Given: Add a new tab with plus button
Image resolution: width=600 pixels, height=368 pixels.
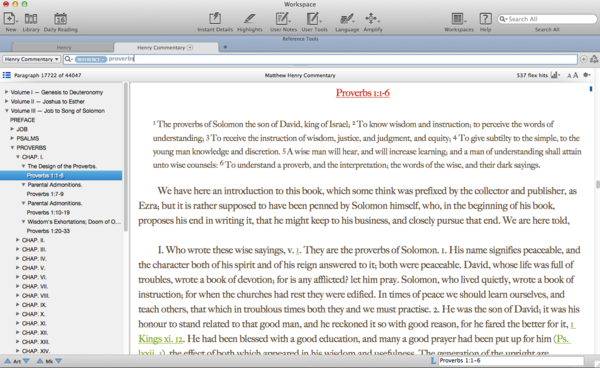Looking at the screenshot, I should 225,47.
